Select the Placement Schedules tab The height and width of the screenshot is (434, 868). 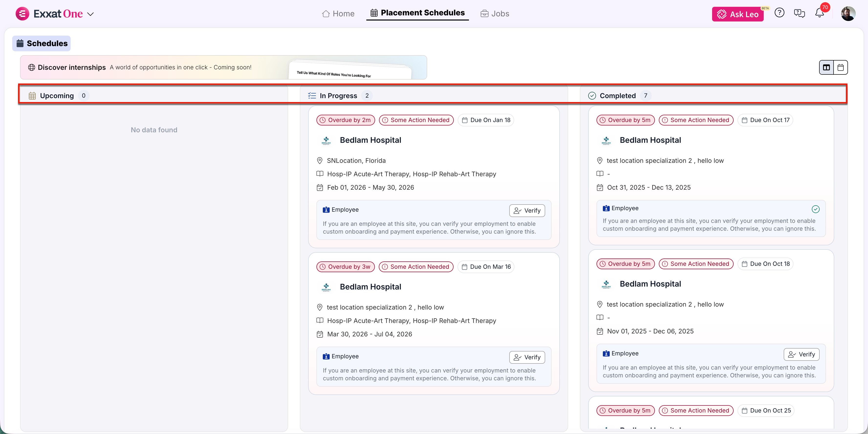(417, 13)
